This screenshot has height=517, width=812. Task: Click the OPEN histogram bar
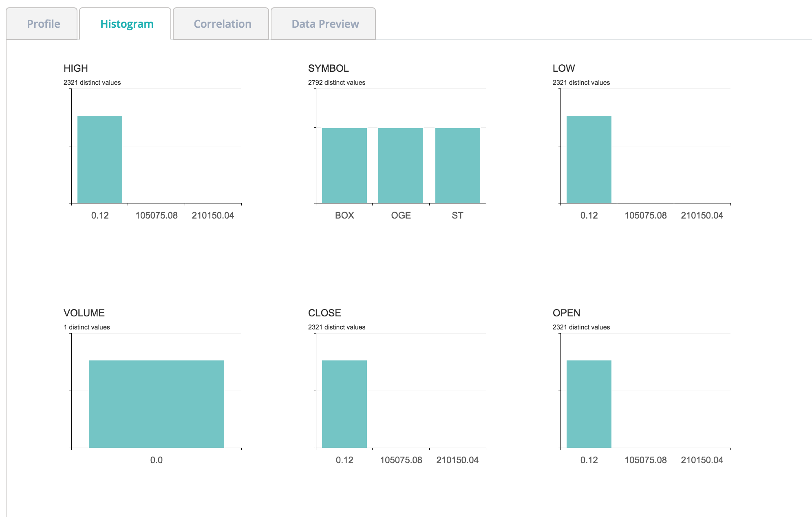(589, 404)
